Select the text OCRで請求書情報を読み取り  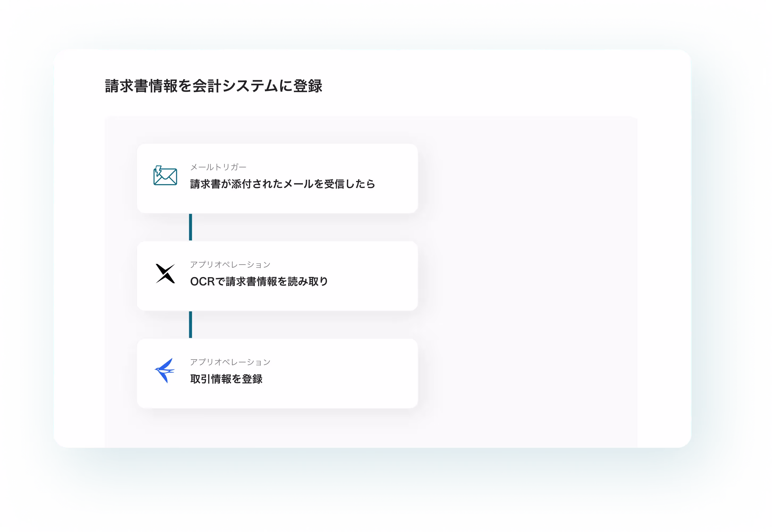(259, 282)
